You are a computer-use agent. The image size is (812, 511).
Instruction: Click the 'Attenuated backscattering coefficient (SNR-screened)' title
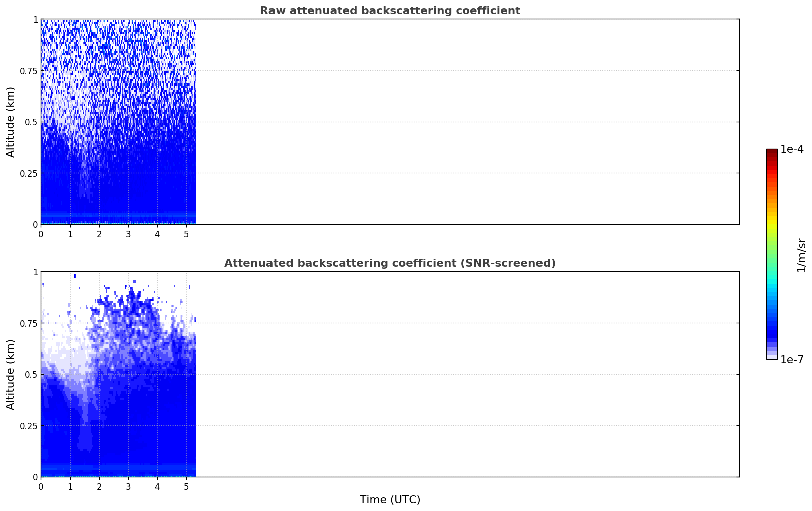point(390,263)
